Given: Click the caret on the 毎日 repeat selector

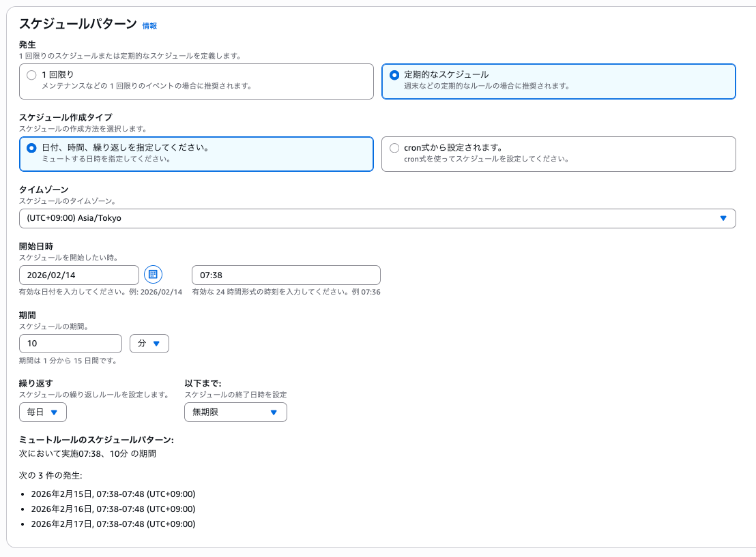Looking at the screenshot, I should (53, 412).
